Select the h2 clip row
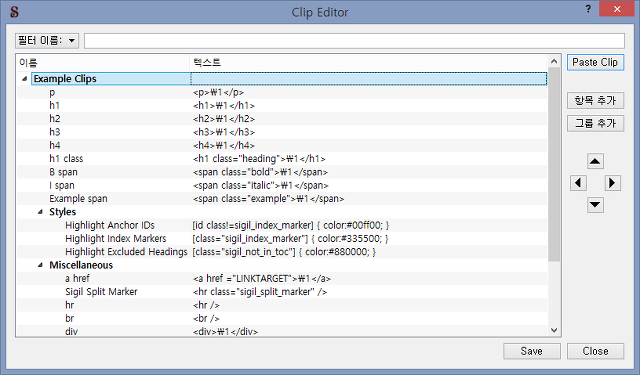The image size is (640, 375). [282, 119]
